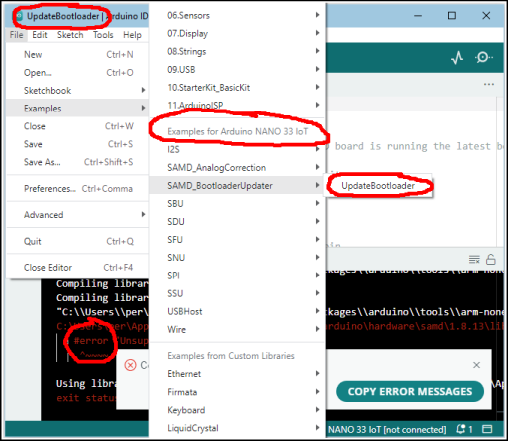
Task: Click NANO 33 IoT [not connected] status
Action: coord(387,430)
